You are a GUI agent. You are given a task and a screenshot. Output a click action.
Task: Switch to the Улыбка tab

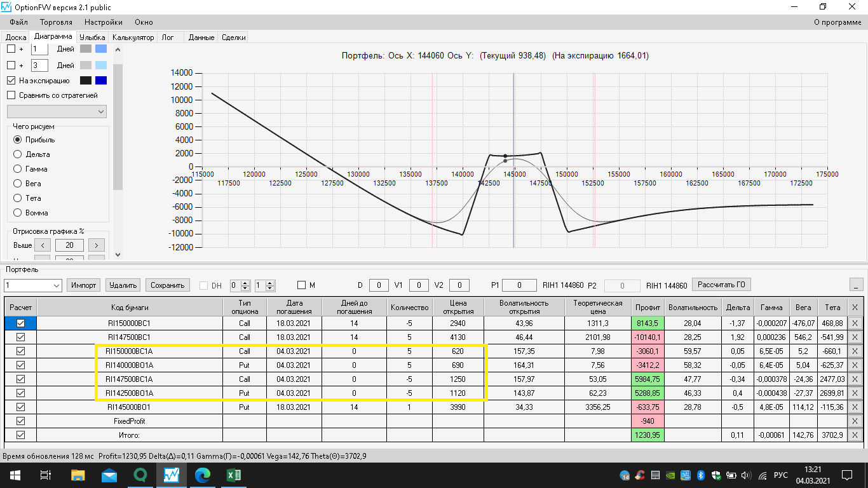pos(93,37)
